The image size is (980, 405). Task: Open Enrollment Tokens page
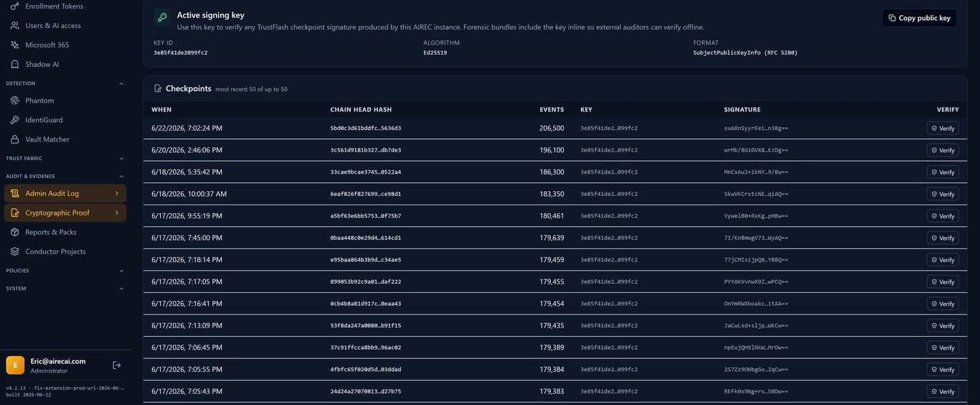[65, 6]
